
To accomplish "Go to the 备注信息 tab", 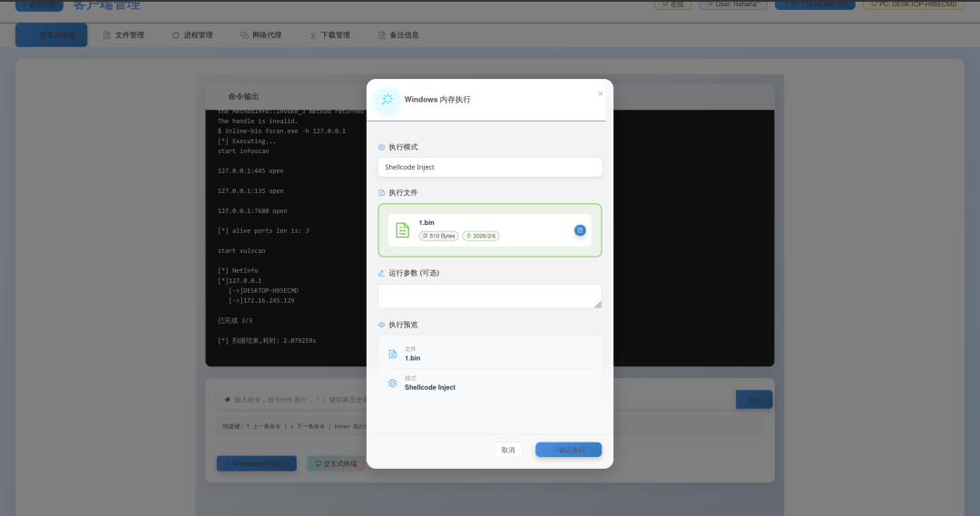I will (398, 35).
